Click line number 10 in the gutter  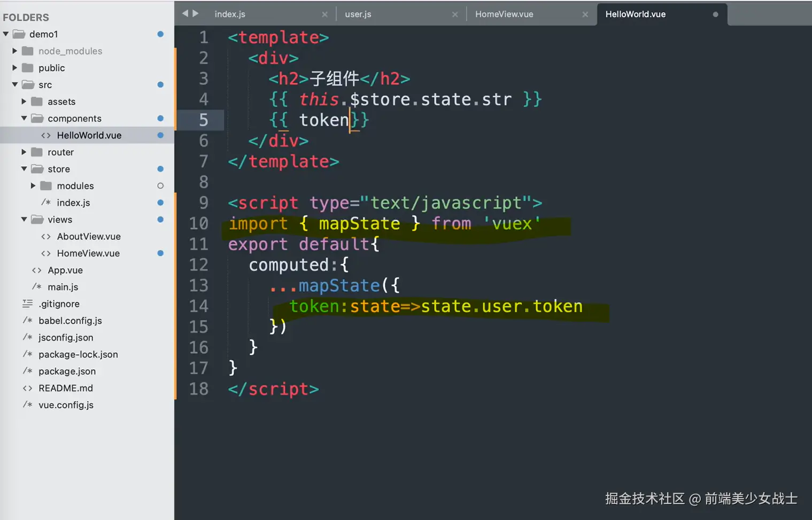199,223
